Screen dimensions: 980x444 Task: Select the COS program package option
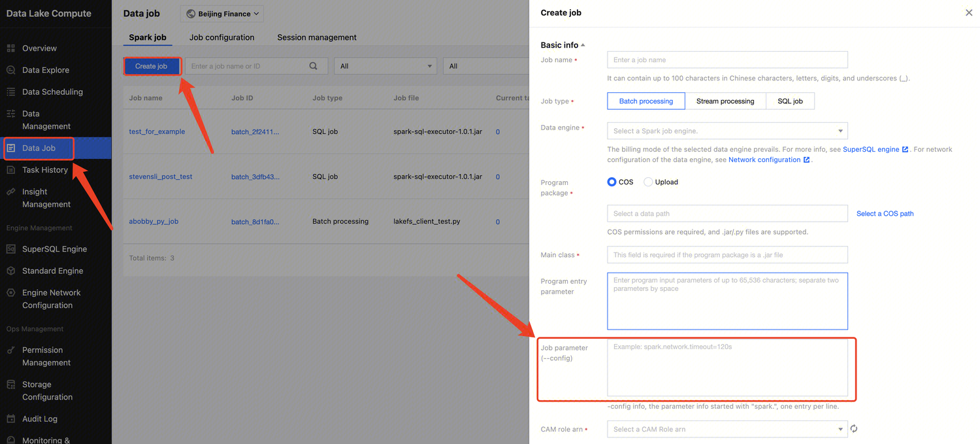[612, 182]
